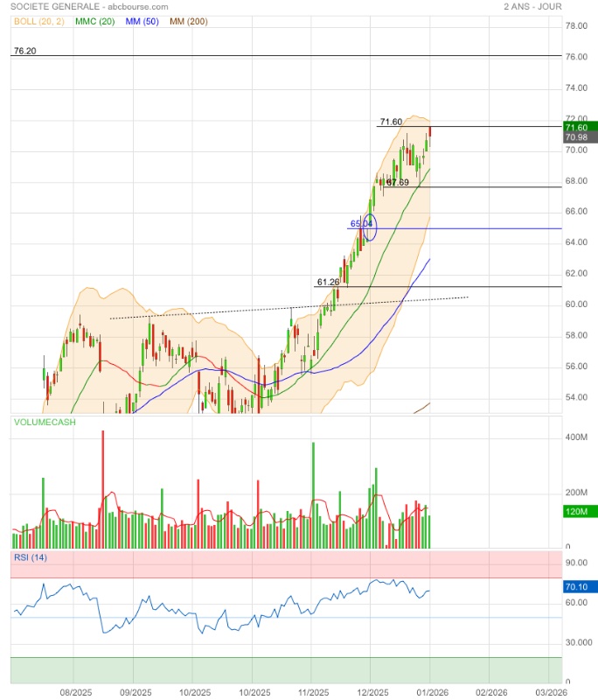Click the tallest red volume bar

click(x=103, y=489)
